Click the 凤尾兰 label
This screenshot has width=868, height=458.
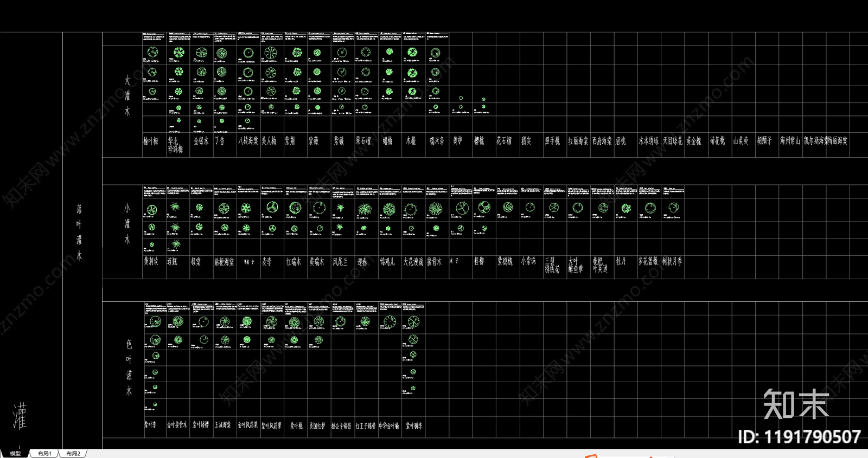click(340, 262)
